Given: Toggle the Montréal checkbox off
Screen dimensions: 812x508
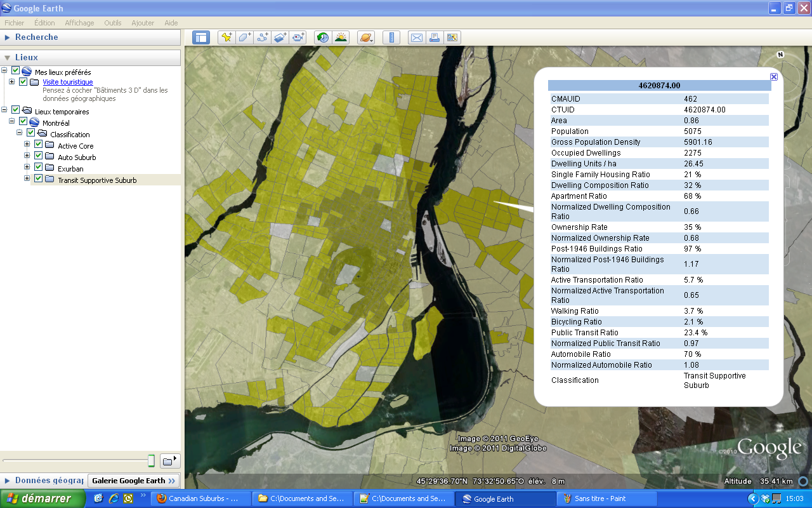Looking at the screenshot, I should pos(23,122).
